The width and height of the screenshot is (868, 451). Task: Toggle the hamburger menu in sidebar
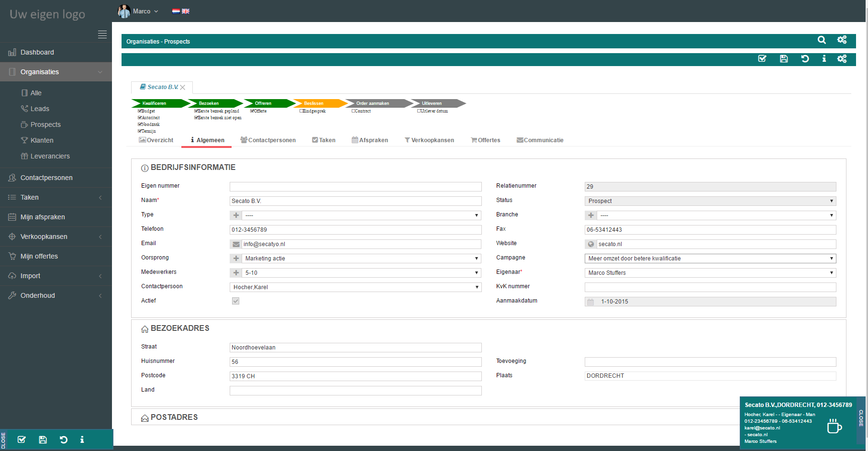(x=102, y=34)
